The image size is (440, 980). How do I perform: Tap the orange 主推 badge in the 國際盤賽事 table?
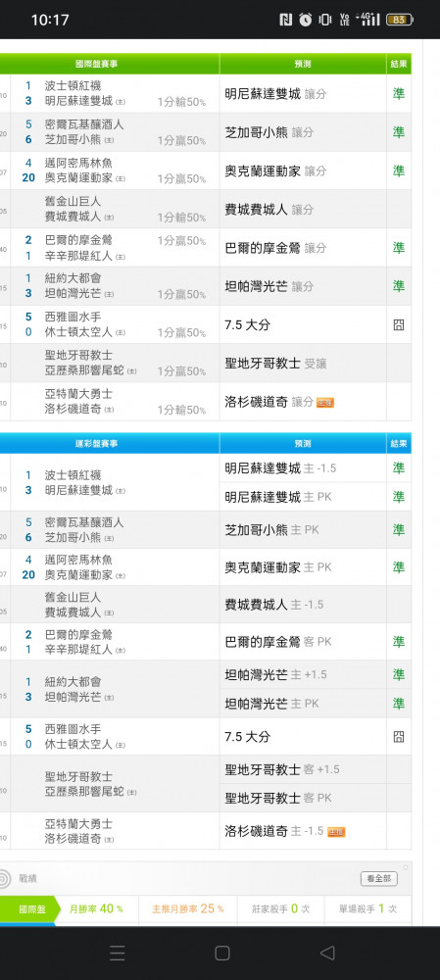pos(325,403)
